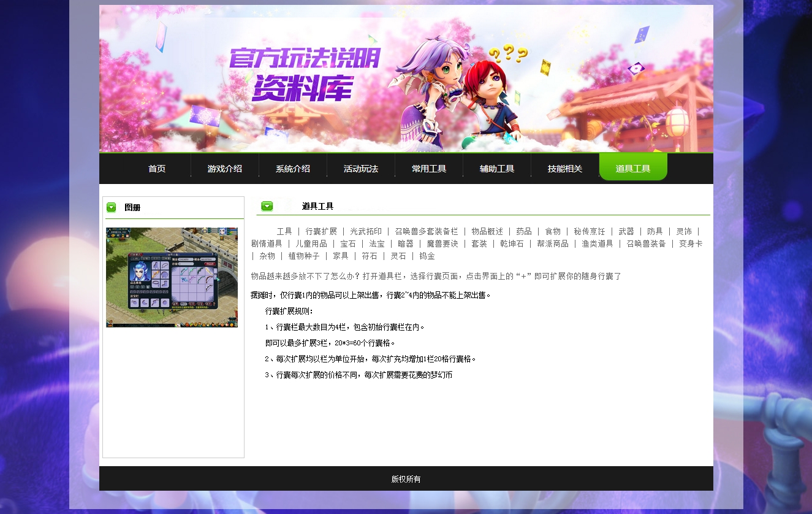Click green arrow icon beside 图册

(x=111, y=207)
